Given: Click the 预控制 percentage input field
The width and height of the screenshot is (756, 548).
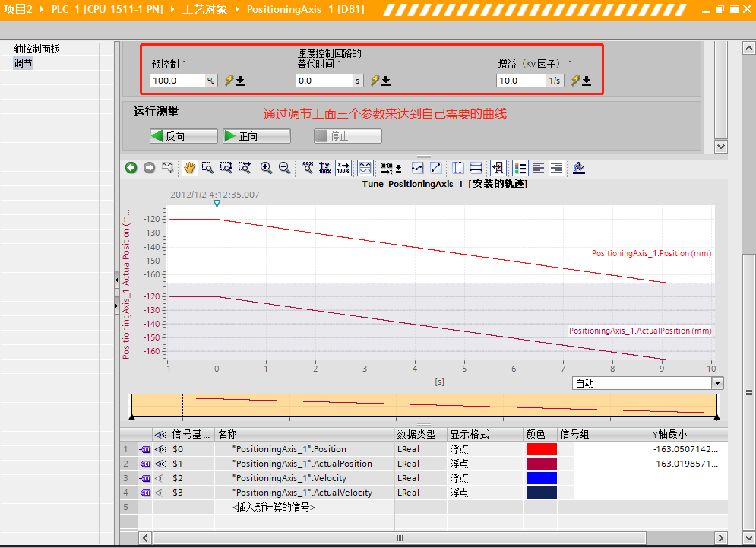Looking at the screenshot, I should [179, 80].
